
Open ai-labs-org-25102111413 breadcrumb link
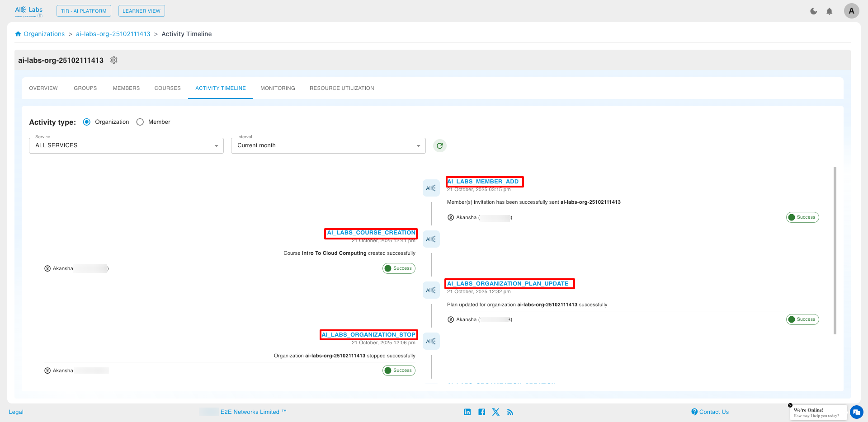click(113, 34)
